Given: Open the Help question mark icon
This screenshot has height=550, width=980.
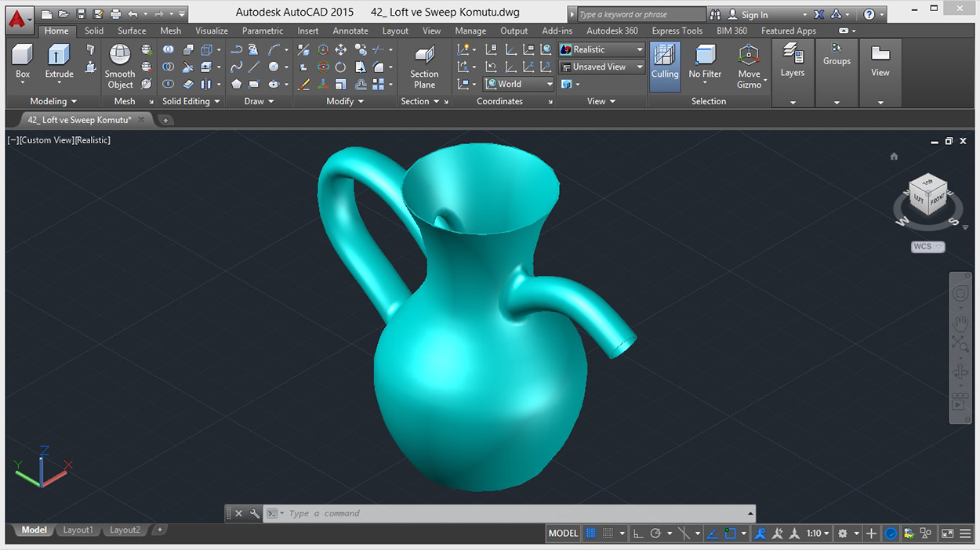Looking at the screenshot, I should pyautogui.click(x=869, y=14).
